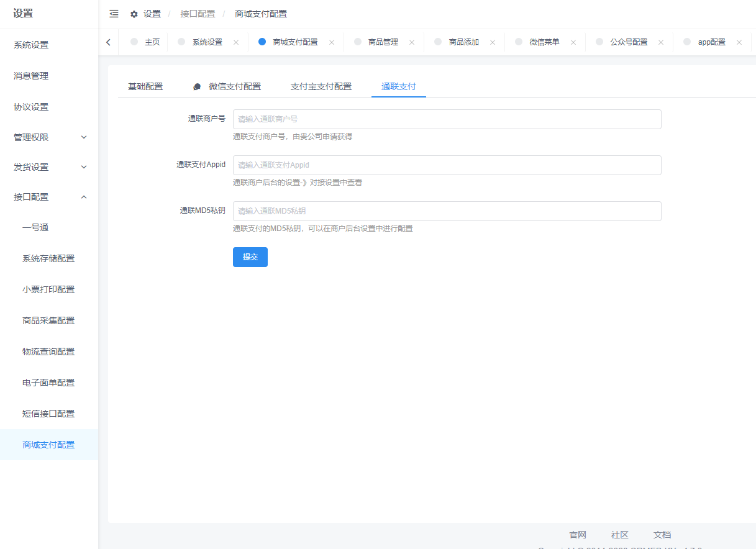Go back to the 主页 tab
This screenshot has width=756, height=549.
[153, 42]
